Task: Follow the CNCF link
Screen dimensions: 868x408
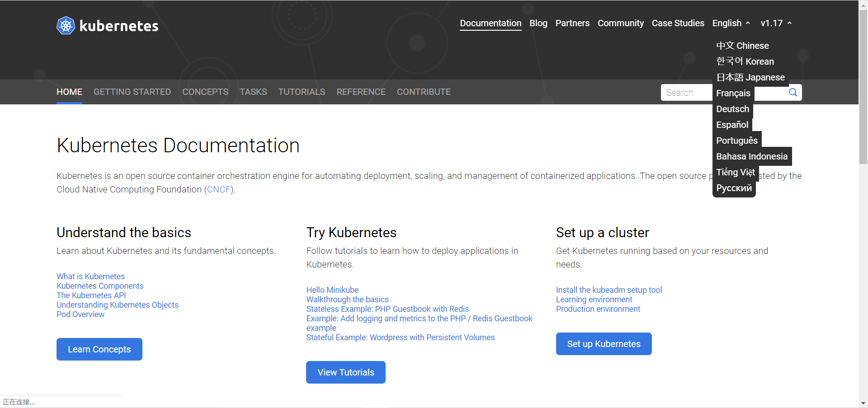Action: tap(219, 189)
